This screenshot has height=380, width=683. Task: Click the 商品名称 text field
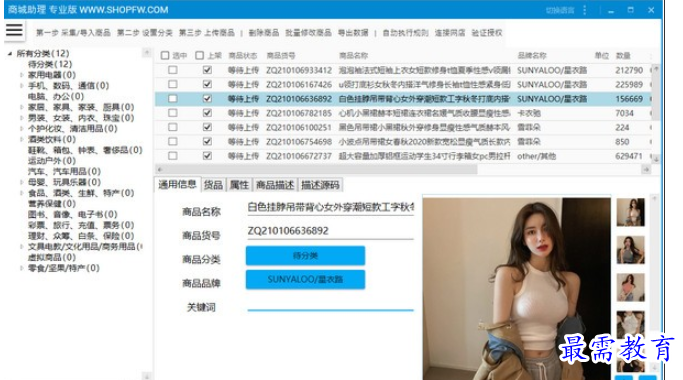click(x=331, y=207)
